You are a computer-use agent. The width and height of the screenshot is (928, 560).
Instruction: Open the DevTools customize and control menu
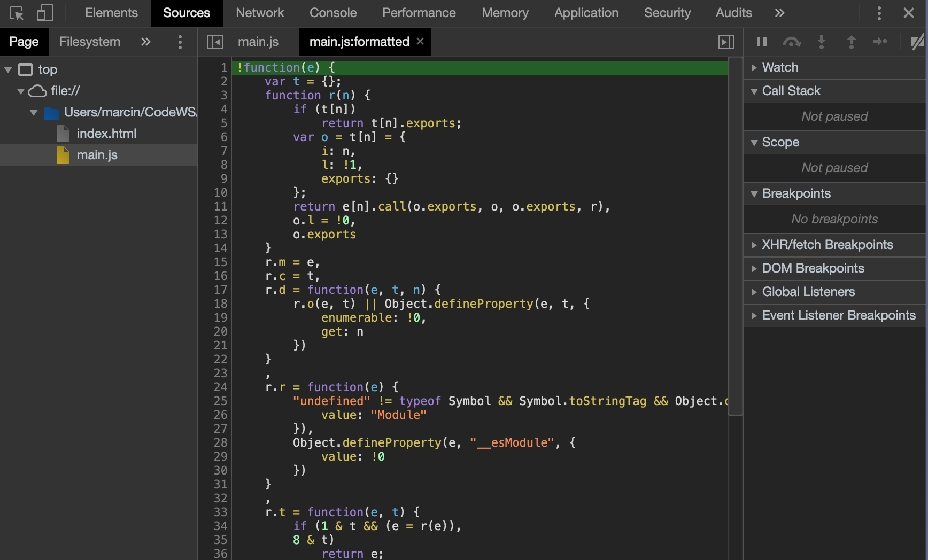click(879, 13)
